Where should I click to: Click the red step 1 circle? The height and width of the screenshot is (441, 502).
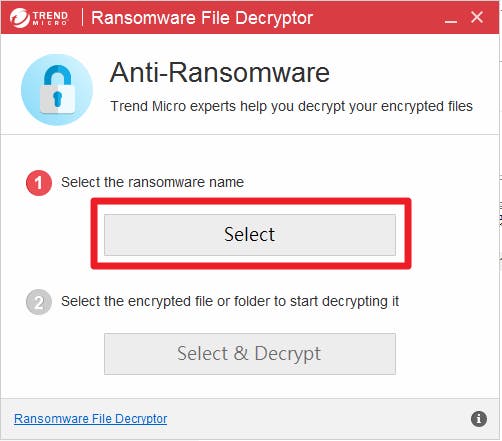39,183
